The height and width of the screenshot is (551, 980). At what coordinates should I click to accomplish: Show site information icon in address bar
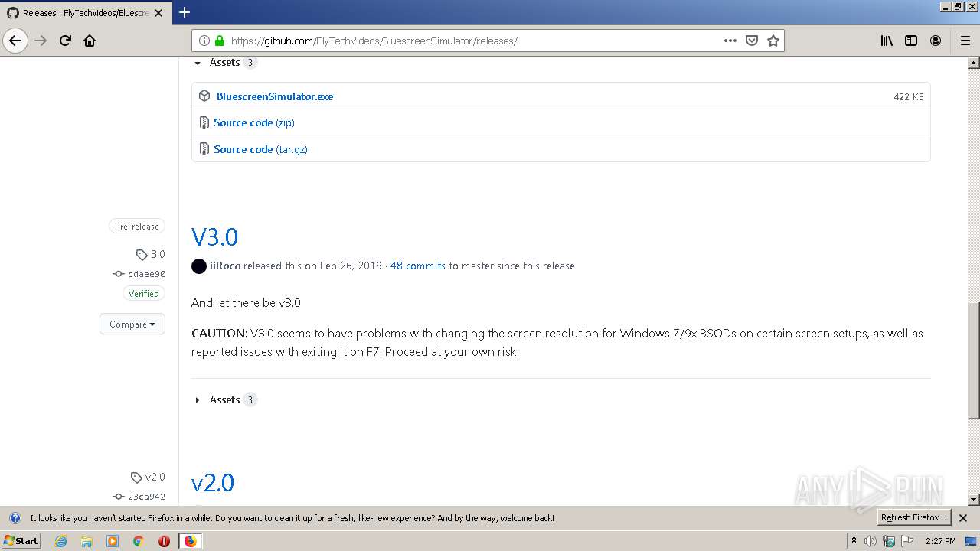pyautogui.click(x=204, y=41)
